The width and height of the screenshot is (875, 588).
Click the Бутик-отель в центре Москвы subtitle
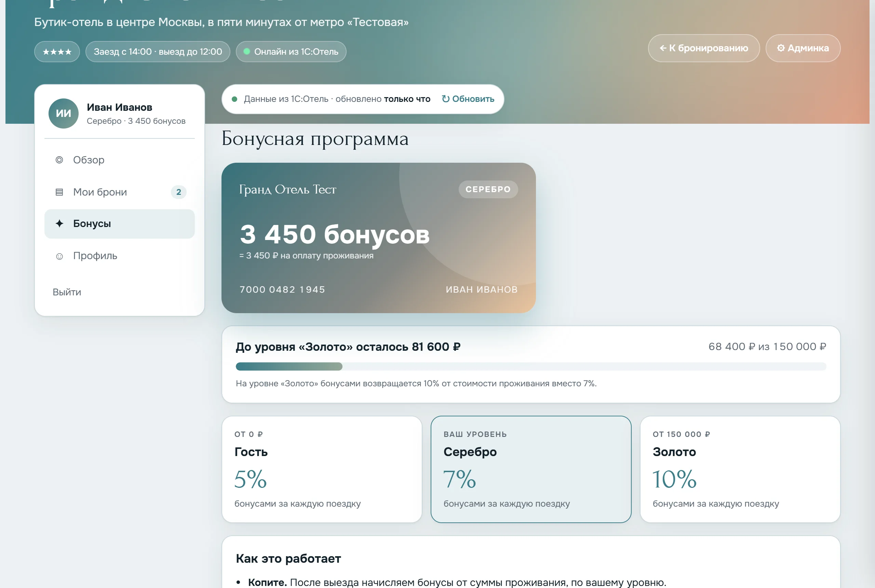click(x=221, y=22)
